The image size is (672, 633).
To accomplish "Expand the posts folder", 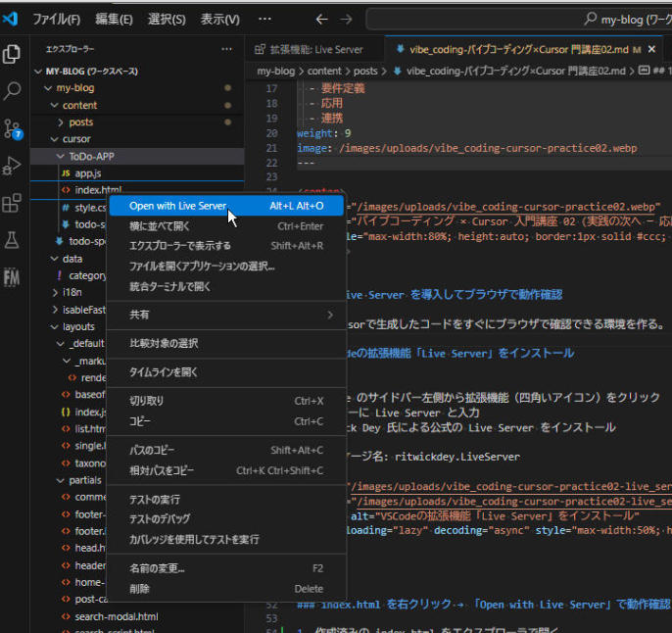I will pyautogui.click(x=81, y=122).
